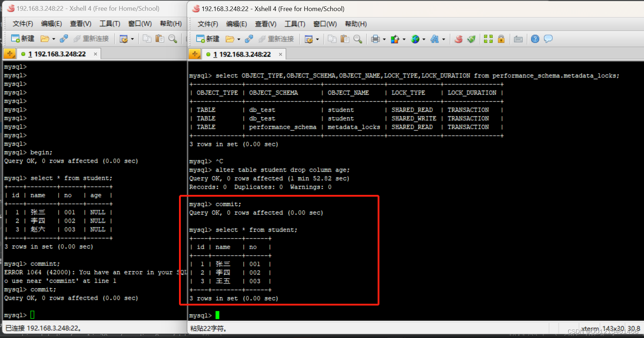644x338 pixels.
Task: Open 查看(V) menu in left window
Action: coord(81,24)
